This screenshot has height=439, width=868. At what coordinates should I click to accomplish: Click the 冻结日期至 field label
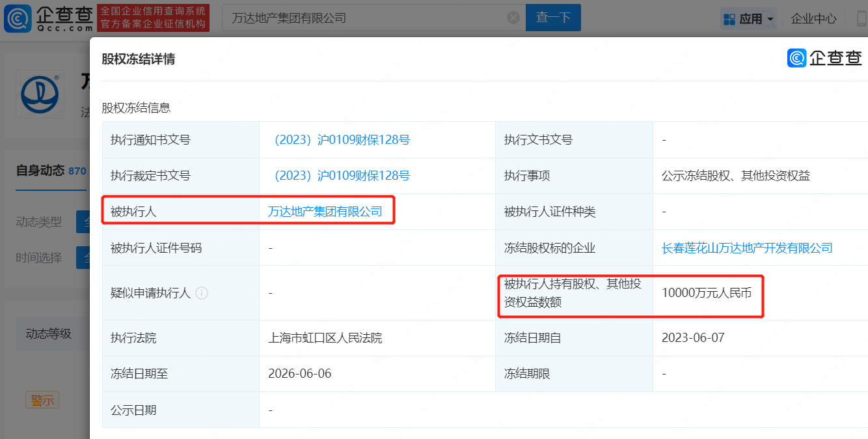139,374
